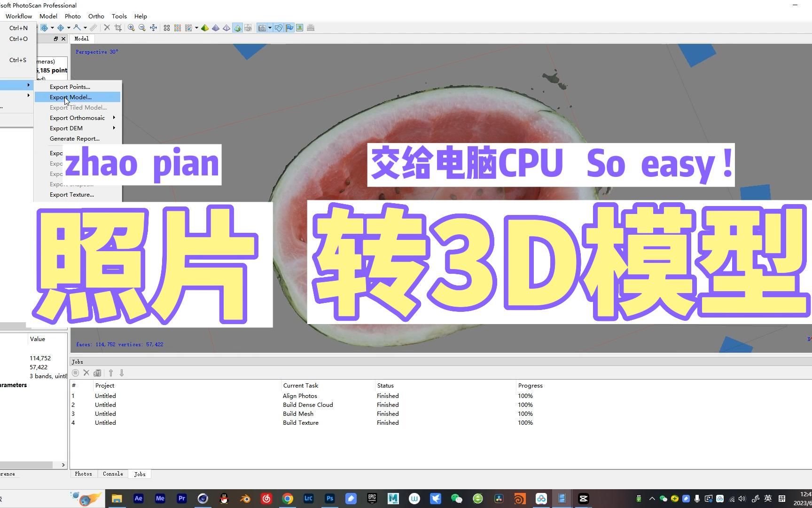Open the Export Orthomosaic submenu
812x508 pixels.
point(77,118)
